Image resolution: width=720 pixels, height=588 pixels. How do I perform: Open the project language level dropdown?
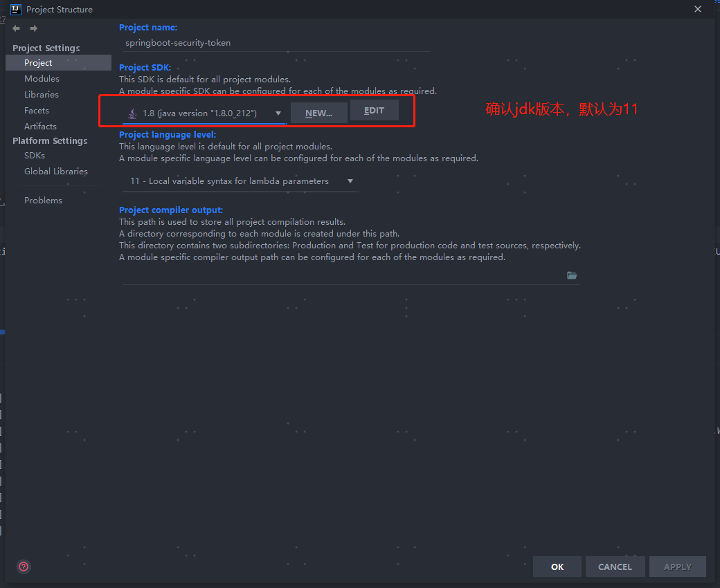click(x=241, y=181)
